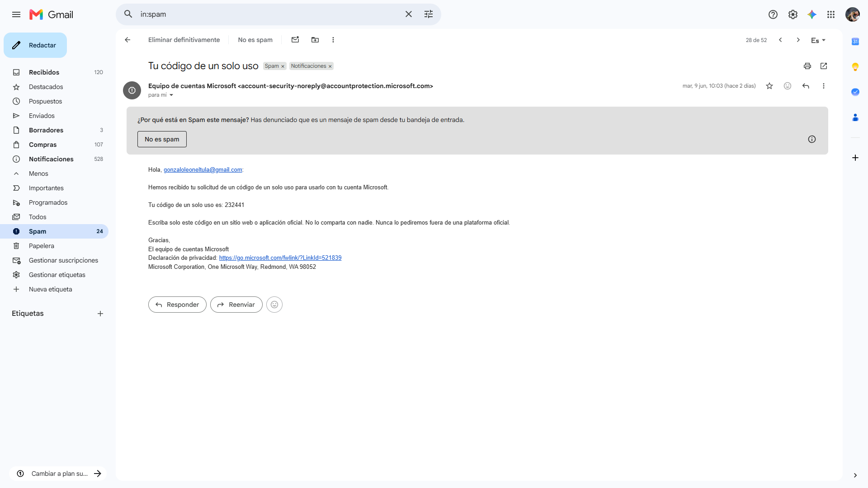Open the Move to folder icon
Image resolution: width=868 pixels, height=488 pixels.
point(315,40)
